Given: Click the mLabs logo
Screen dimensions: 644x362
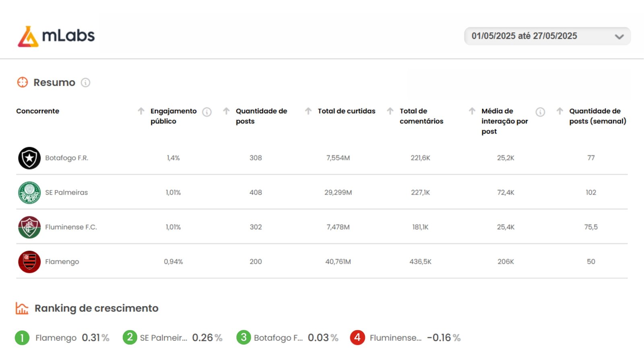Looking at the screenshot, I should point(56,36).
